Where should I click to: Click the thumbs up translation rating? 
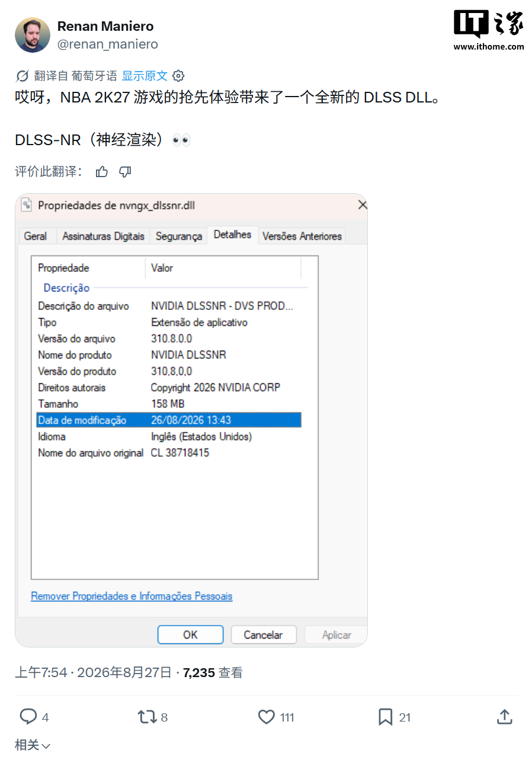(102, 172)
